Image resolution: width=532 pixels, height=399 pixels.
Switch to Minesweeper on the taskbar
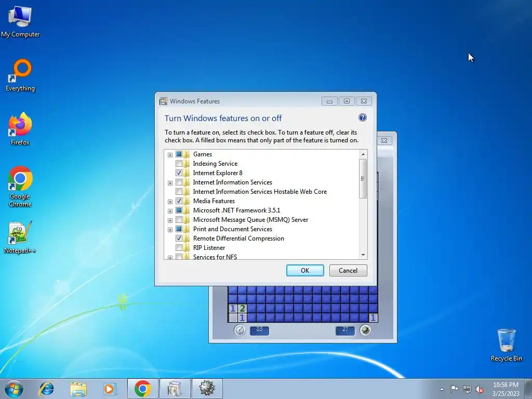click(x=207, y=389)
